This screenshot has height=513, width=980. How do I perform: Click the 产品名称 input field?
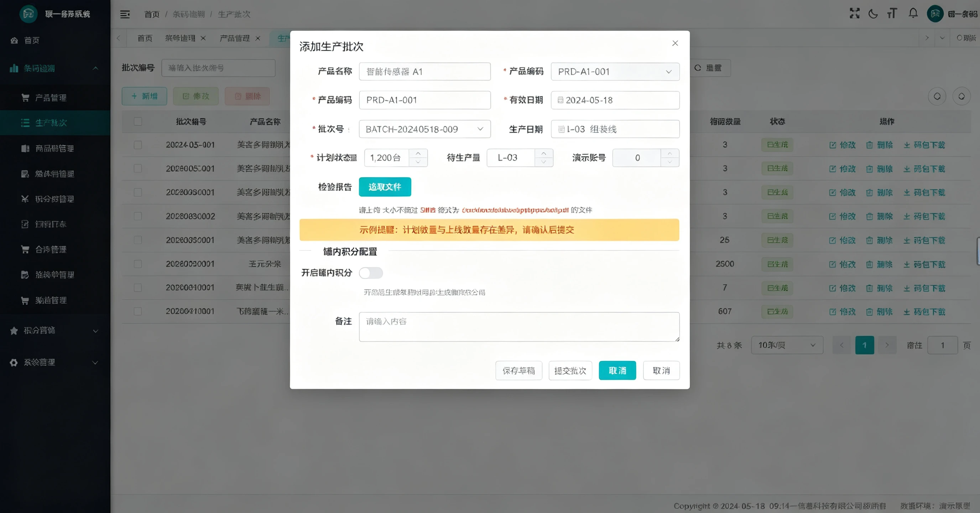pos(424,72)
